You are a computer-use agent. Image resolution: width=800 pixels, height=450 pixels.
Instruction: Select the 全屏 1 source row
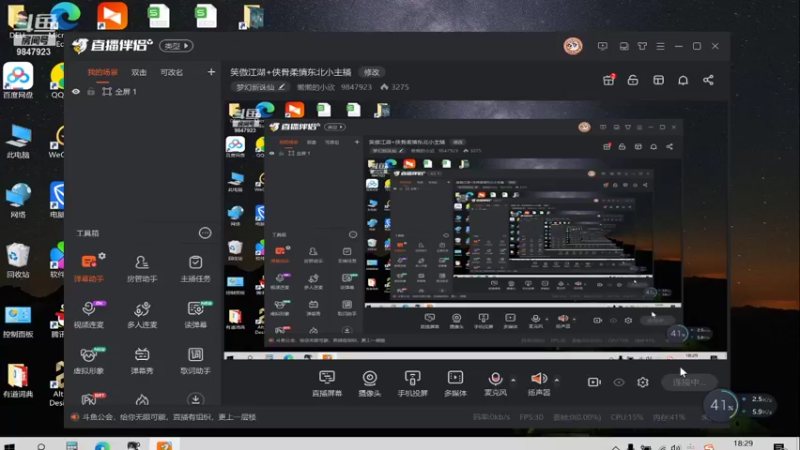point(143,92)
